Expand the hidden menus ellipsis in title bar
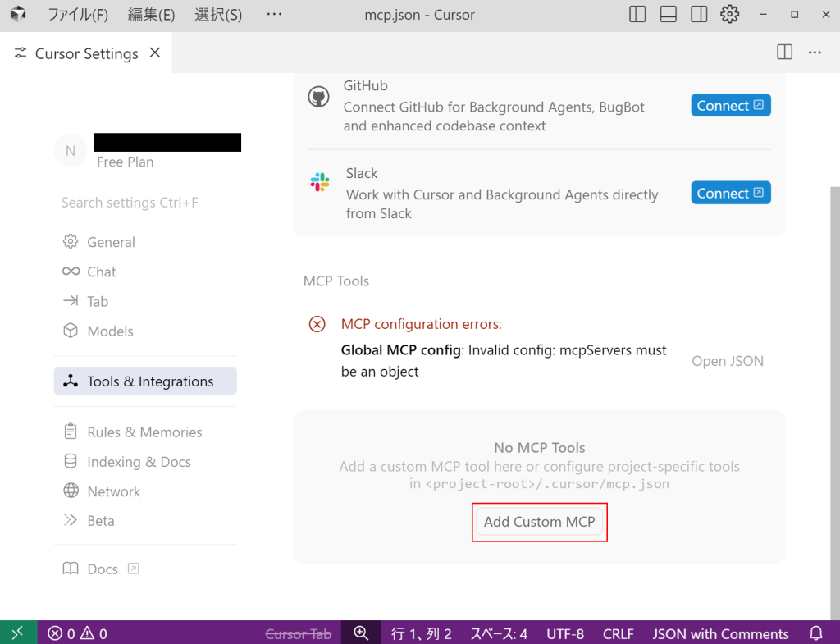 coord(274,15)
